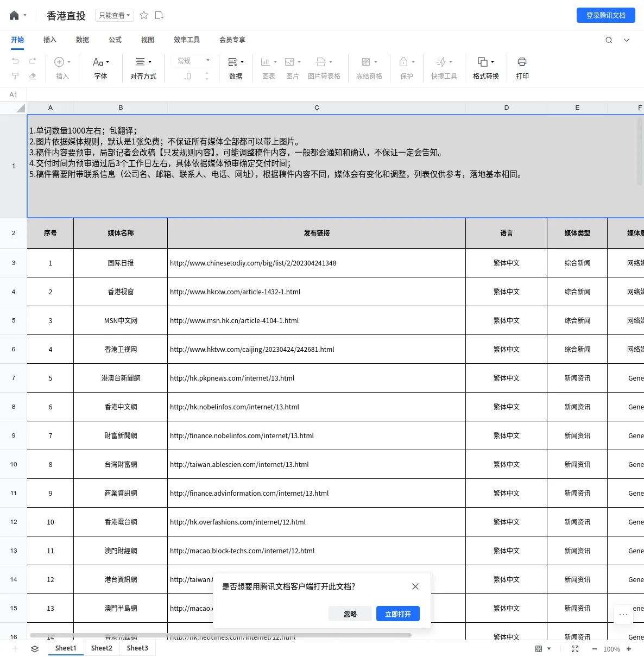Collapse the ribbon with the chevron
Screen dimensions: 644x657
click(627, 40)
